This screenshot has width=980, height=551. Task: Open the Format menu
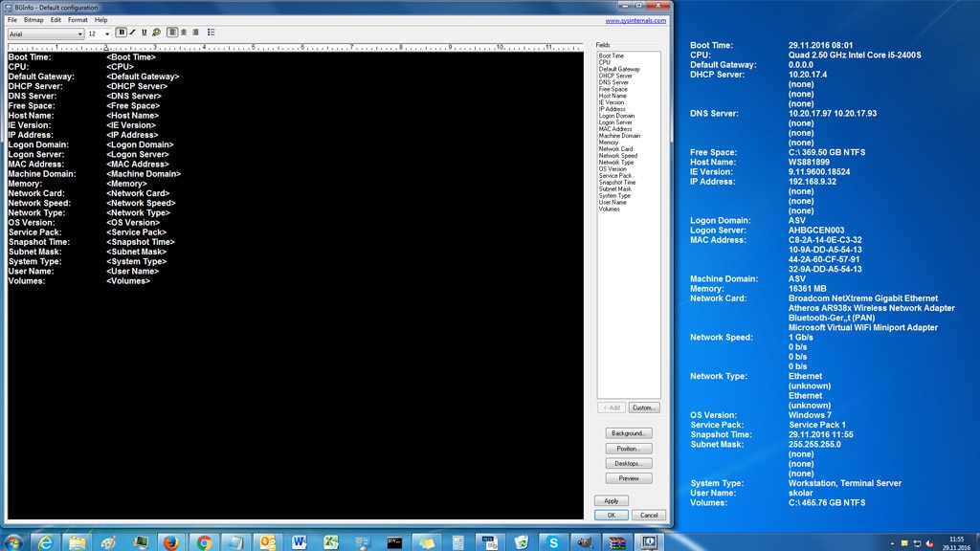(x=78, y=20)
